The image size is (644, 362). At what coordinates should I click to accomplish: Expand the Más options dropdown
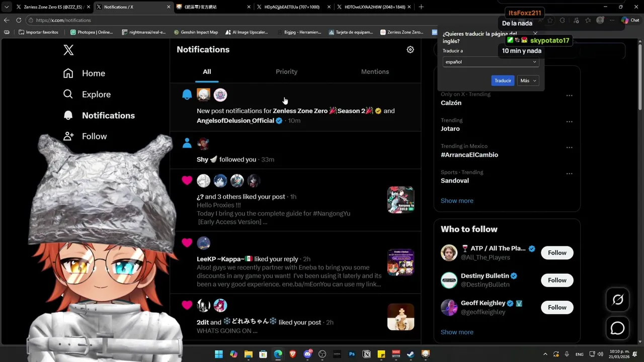528,80
